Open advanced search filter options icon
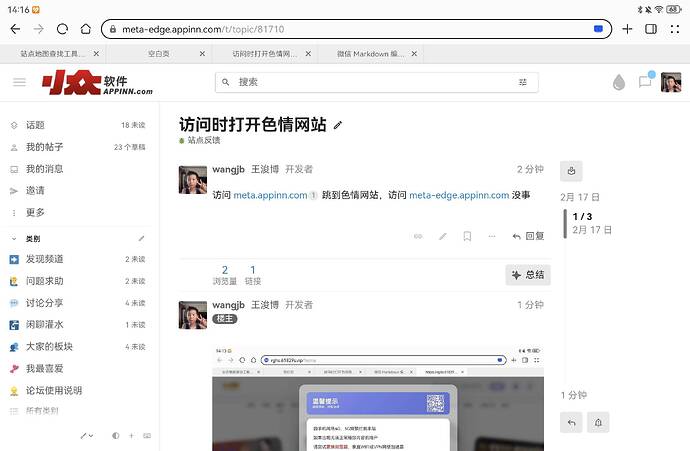 coord(523,82)
